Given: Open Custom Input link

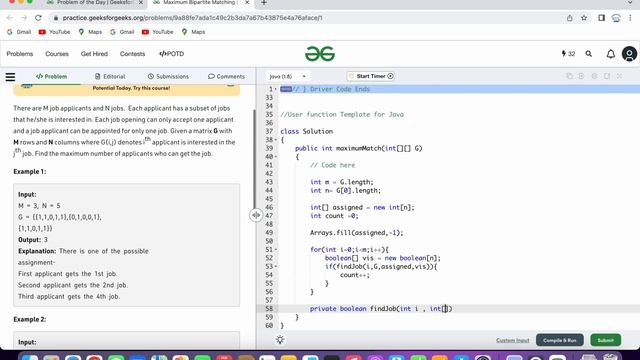Looking at the screenshot, I should [512, 340].
